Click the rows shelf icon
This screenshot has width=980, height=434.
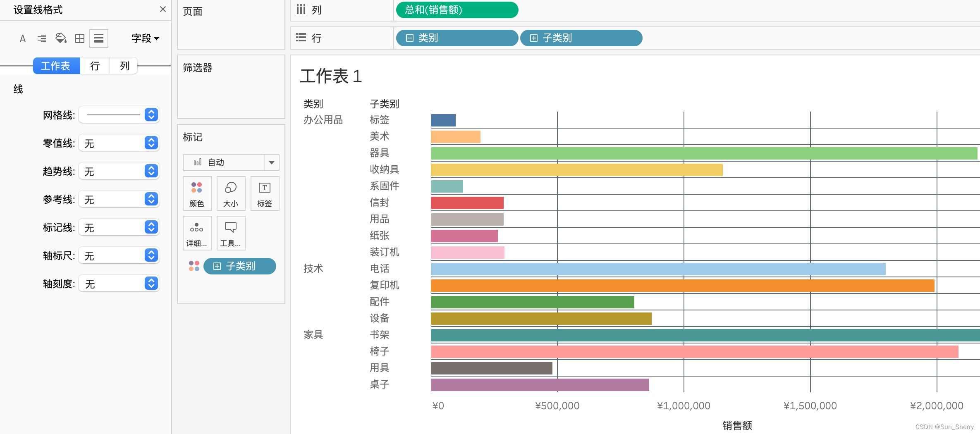[301, 38]
